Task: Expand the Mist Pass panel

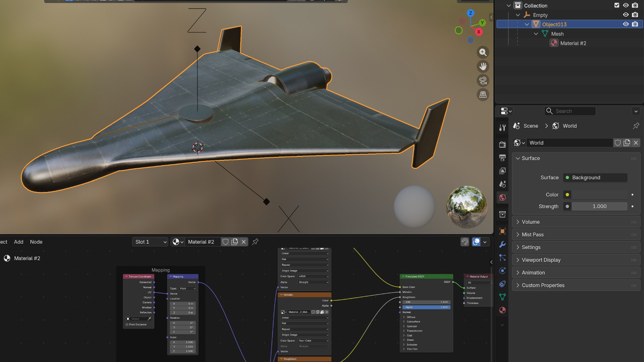Action: tap(576, 235)
